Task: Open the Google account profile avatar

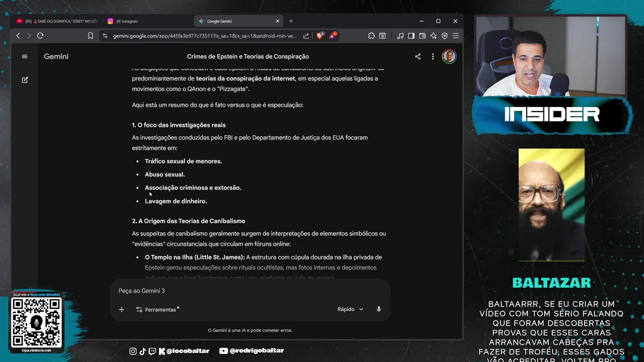Action: pyautogui.click(x=449, y=56)
